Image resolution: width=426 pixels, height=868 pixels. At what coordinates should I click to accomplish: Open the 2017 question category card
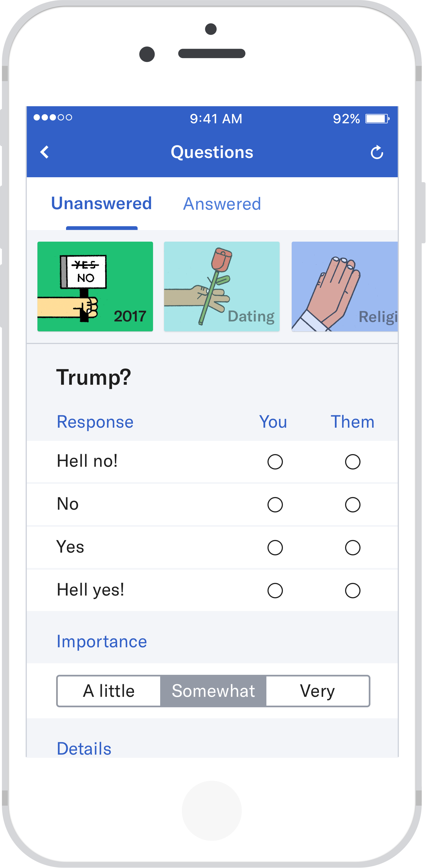click(95, 286)
